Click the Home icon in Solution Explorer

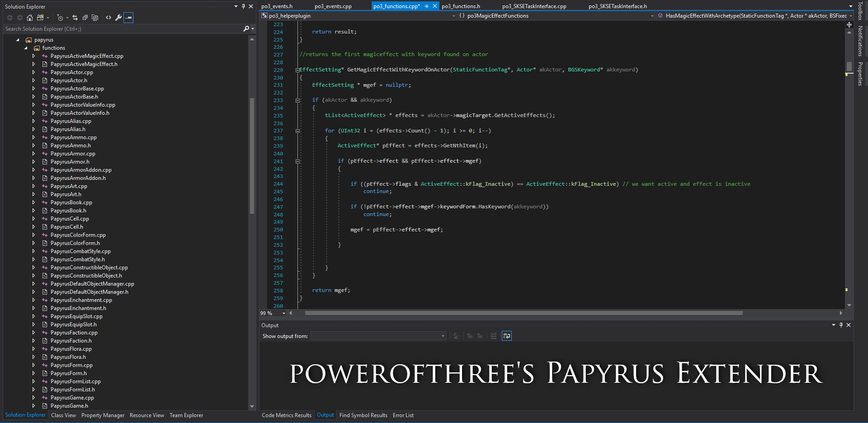click(30, 18)
